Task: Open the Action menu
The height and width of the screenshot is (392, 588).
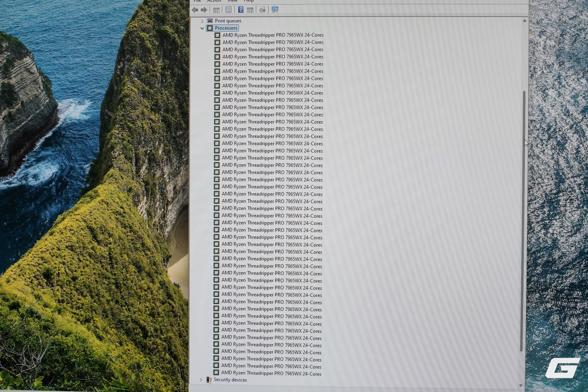Action: click(x=214, y=1)
